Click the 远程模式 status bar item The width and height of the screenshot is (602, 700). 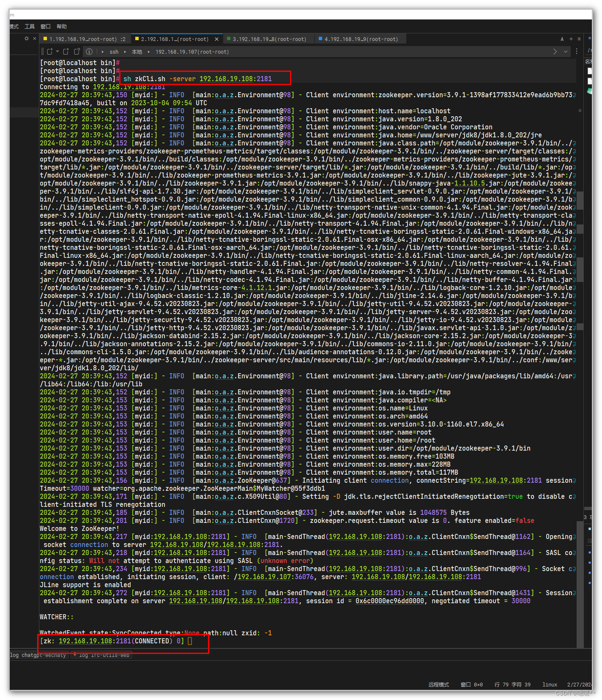(439, 684)
